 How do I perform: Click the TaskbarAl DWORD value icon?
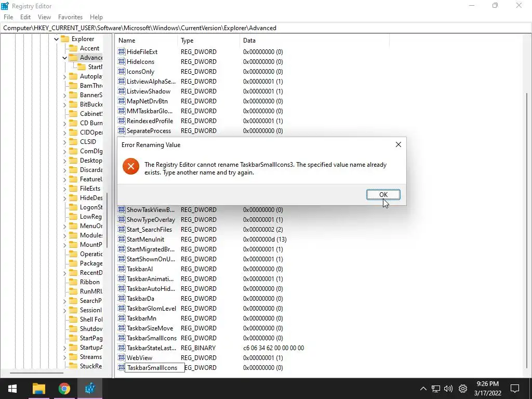122,269
